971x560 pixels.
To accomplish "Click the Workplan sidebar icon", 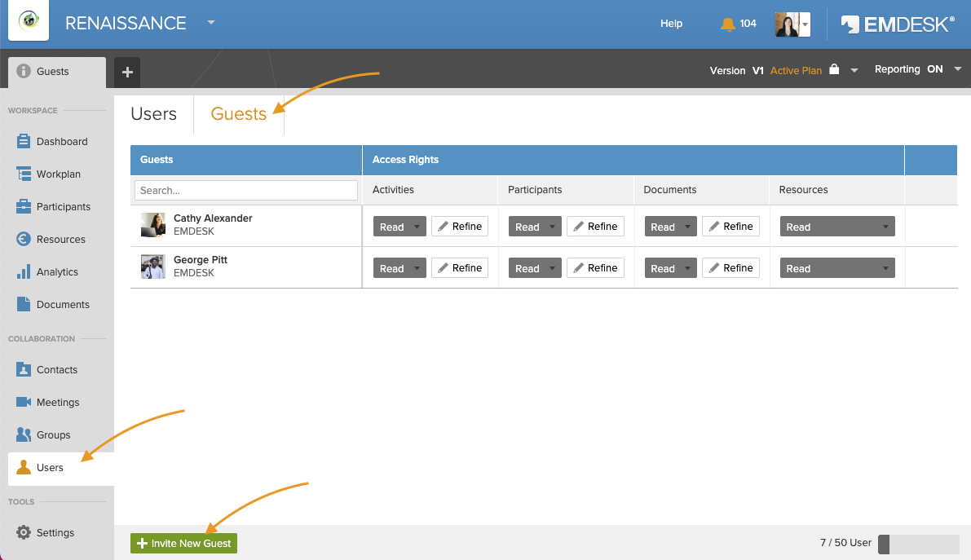I will click(x=24, y=174).
